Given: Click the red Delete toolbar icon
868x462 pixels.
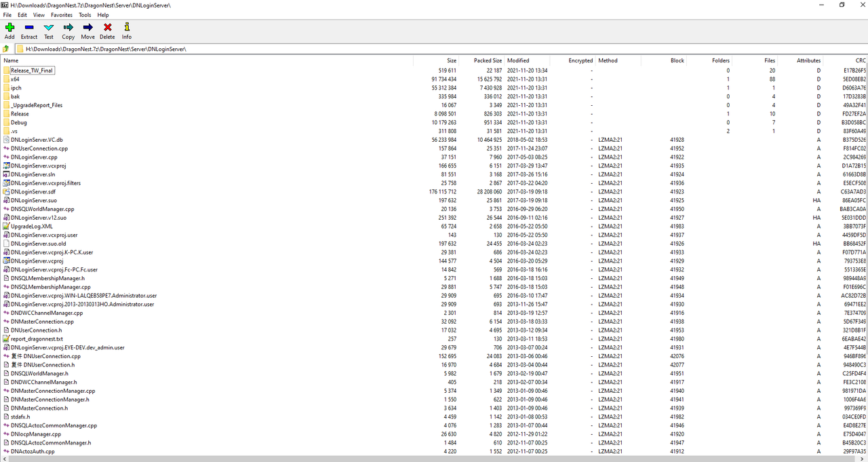Looking at the screenshot, I should pos(107,27).
